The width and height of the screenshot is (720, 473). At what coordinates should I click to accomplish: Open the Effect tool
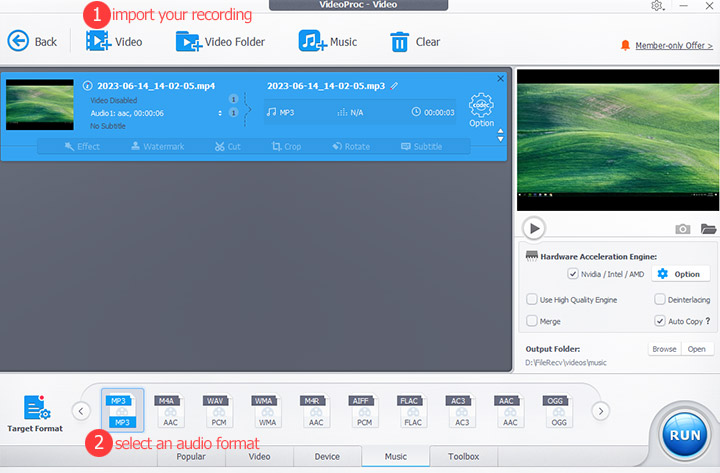point(82,146)
